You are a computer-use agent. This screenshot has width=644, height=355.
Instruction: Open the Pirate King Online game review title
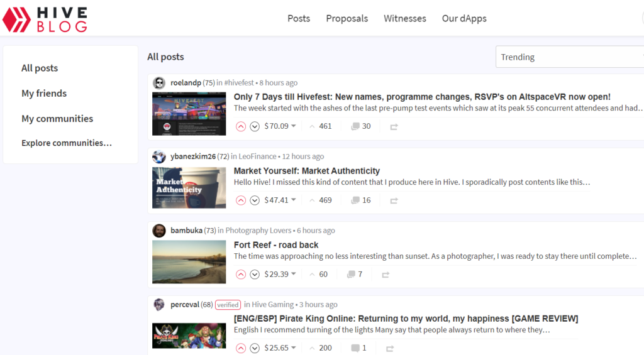pos(406,319)
